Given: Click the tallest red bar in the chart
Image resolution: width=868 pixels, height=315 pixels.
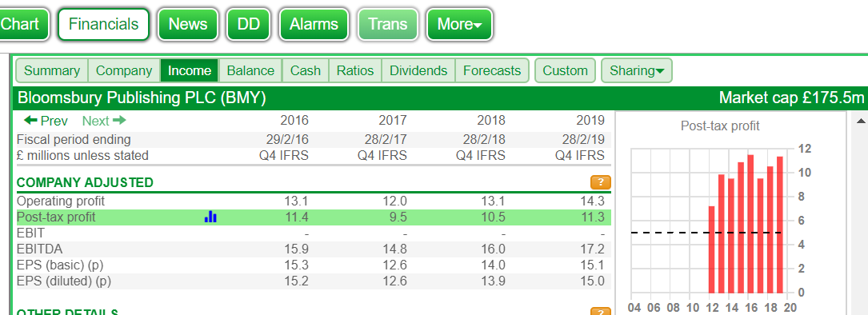Looking at the screenshot, I should click(x=750, y=224).
